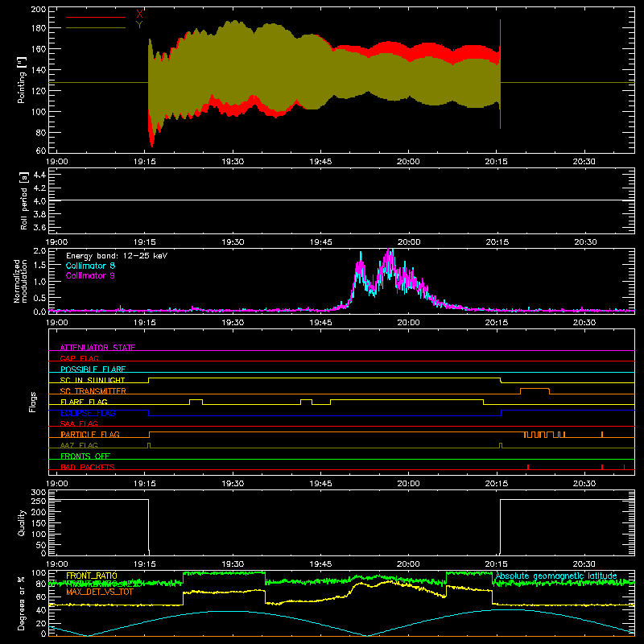The image size is (644, 644).
Task: Click the first FLARE_FLAG pulse near 19:23
Action: (196, 402)
